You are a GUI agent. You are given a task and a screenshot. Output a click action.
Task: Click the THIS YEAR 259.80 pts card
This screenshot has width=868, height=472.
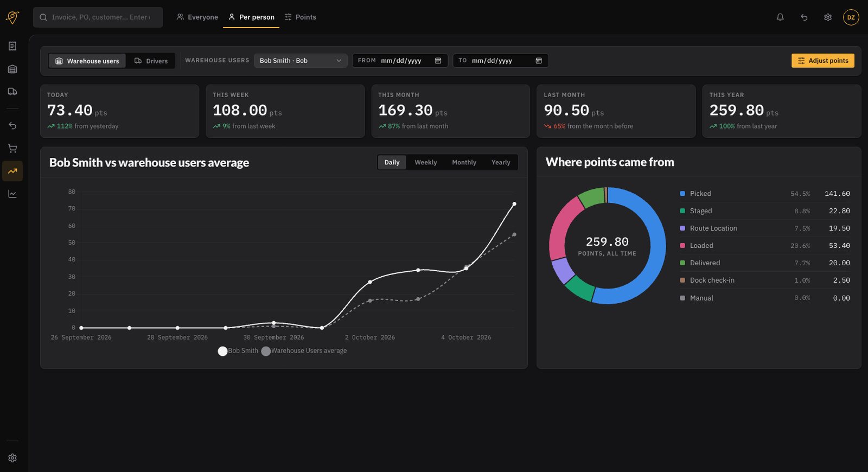coord(782,111)
